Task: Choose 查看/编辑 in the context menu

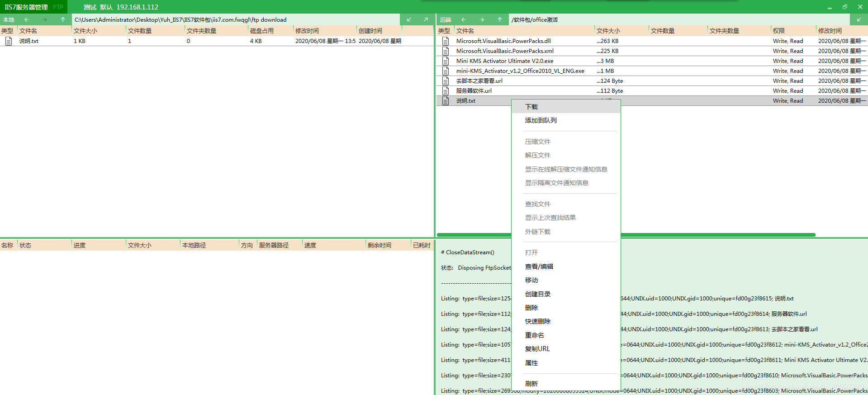Action: [x=566, y=267]
